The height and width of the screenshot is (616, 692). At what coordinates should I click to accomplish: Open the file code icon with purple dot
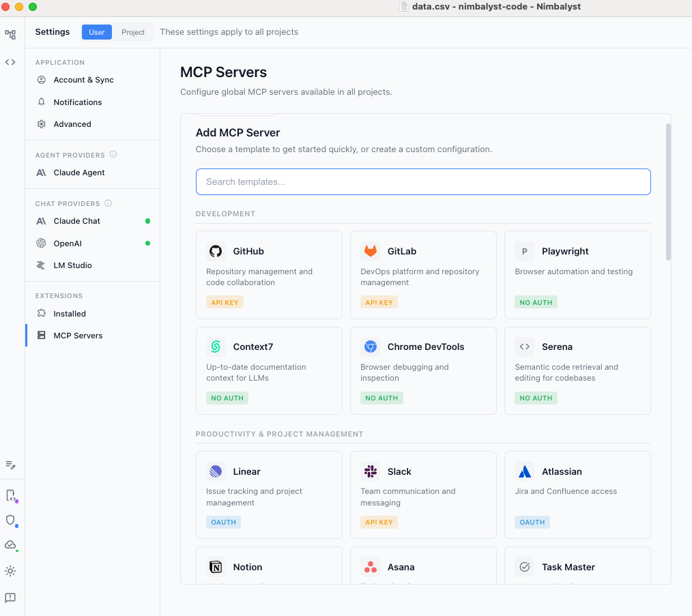tap(11, 495)
